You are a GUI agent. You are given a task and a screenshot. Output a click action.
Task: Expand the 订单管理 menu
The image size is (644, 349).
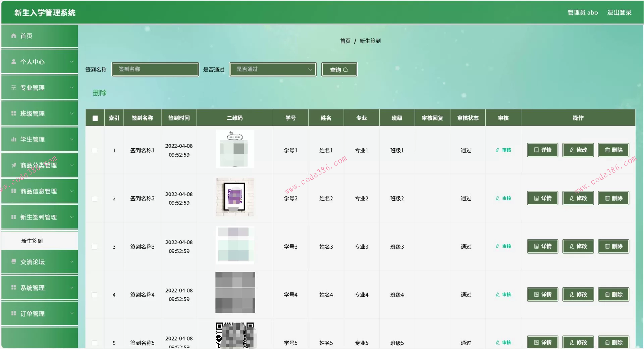32,313
